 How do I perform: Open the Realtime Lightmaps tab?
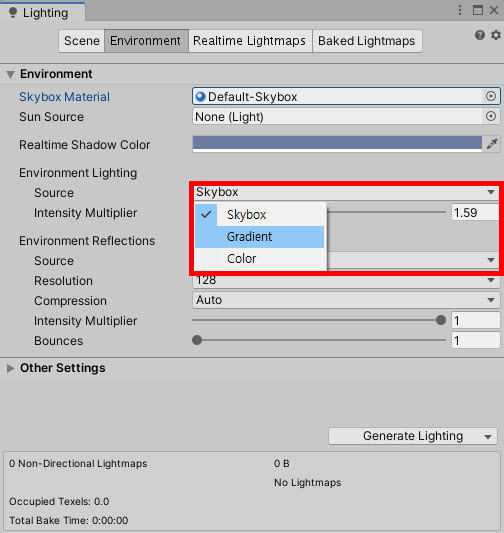click(250, 41)
